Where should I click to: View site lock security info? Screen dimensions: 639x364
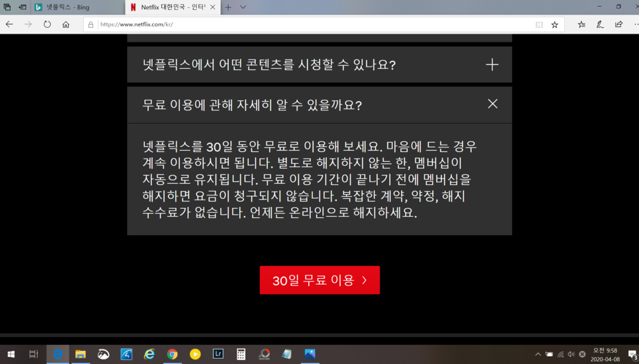(x=91, y=24)
